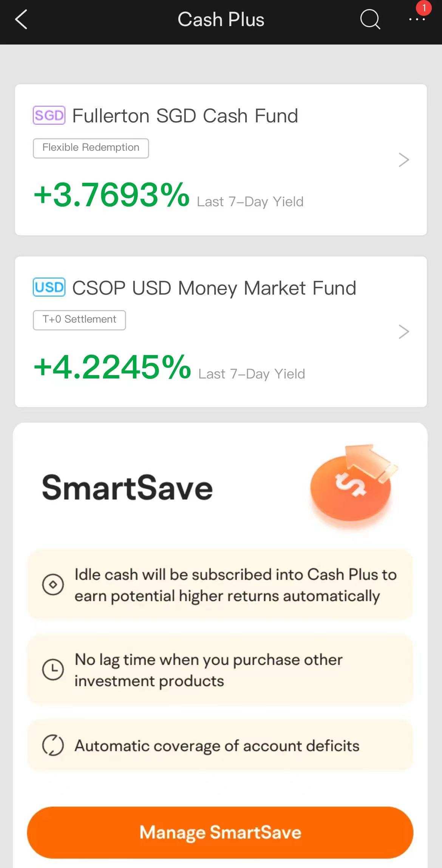Open Fullerton SGD Cash Fund title
The width and height of the screenshot is (442, 868).
pos(185,116)
